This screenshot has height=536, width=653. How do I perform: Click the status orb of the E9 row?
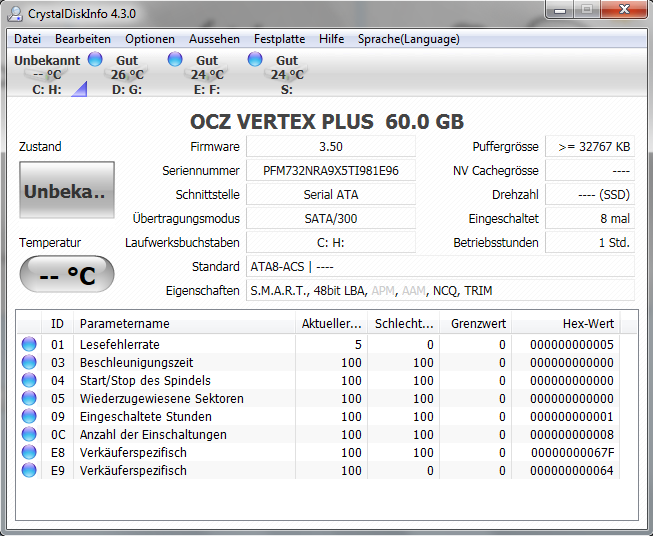point(29,470)
